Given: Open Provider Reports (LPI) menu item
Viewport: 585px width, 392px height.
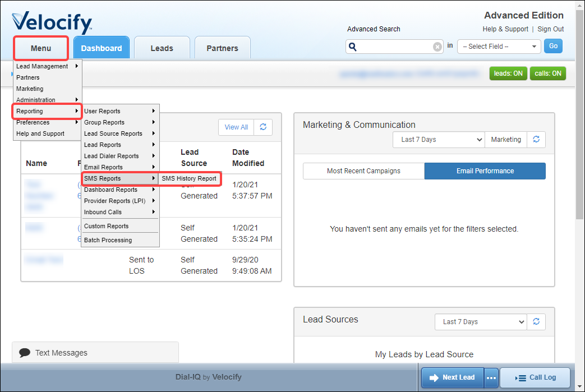Looking at the screenshot, I should coord(120,201).
